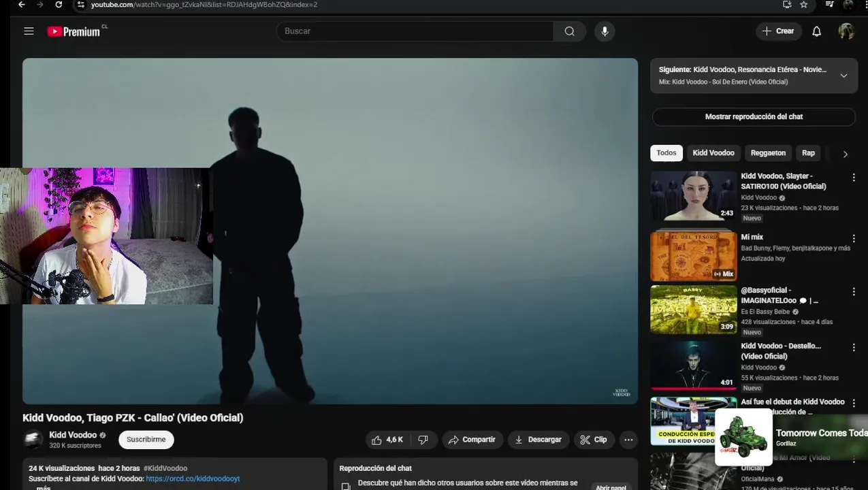Image resolution: width=868 pixels, height=490 pixels.
Task: Open browser media control icon
Action: tap(829, 5)
